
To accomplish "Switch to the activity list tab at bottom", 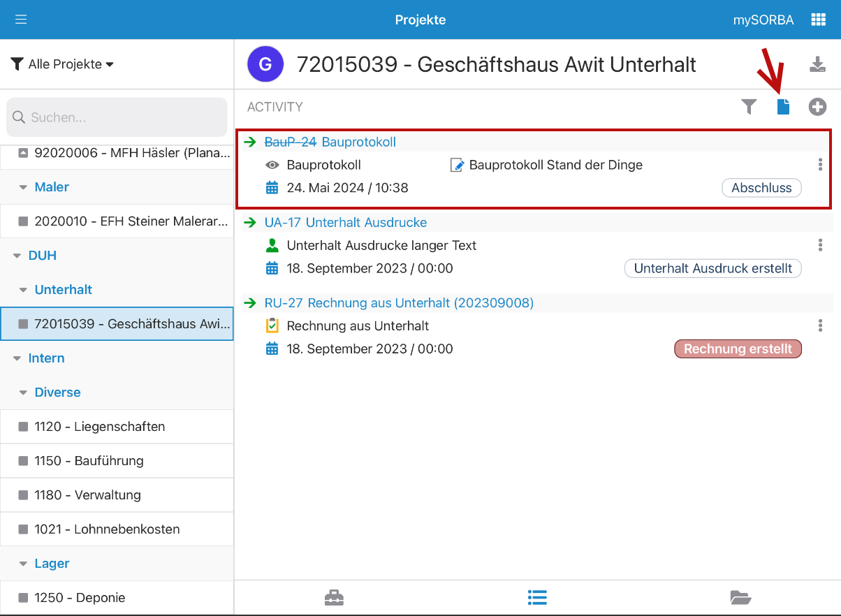I will point(537,598).
